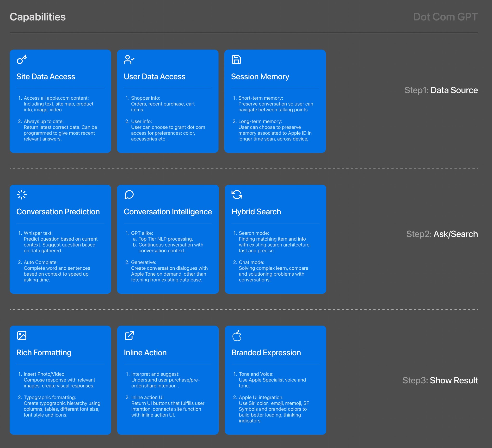Select the Hybrid Search heading
The height and width of the screenshot is (448, 492).
[256, 212]
